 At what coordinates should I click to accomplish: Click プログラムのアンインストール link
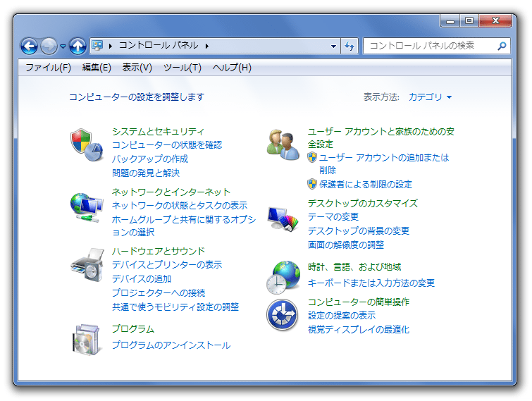(x=171, y=345)
